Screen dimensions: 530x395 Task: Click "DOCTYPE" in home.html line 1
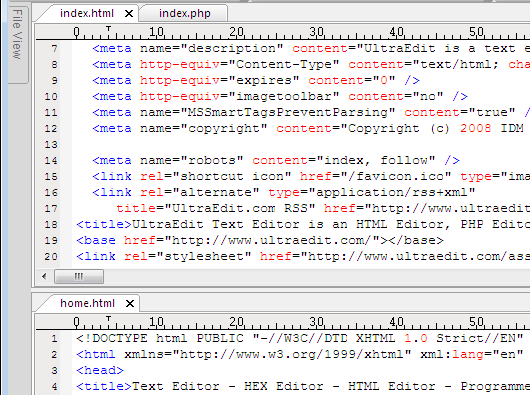coord(120,339)
